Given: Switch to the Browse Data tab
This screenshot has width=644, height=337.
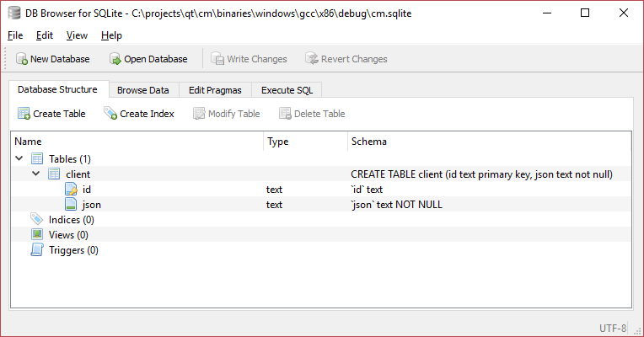Looking at the screenshot, I should [142, 90].
